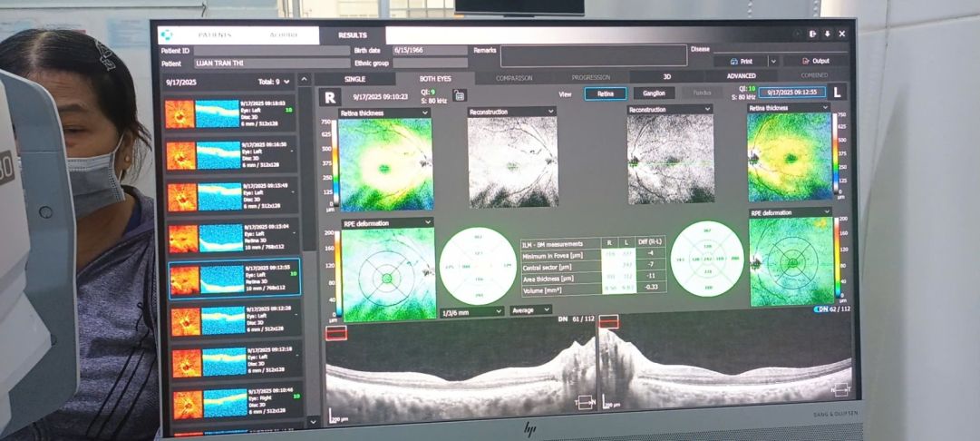
Task: Open the 1/3/6 mm grid size dropdown
Action: [x=472, y=311]
